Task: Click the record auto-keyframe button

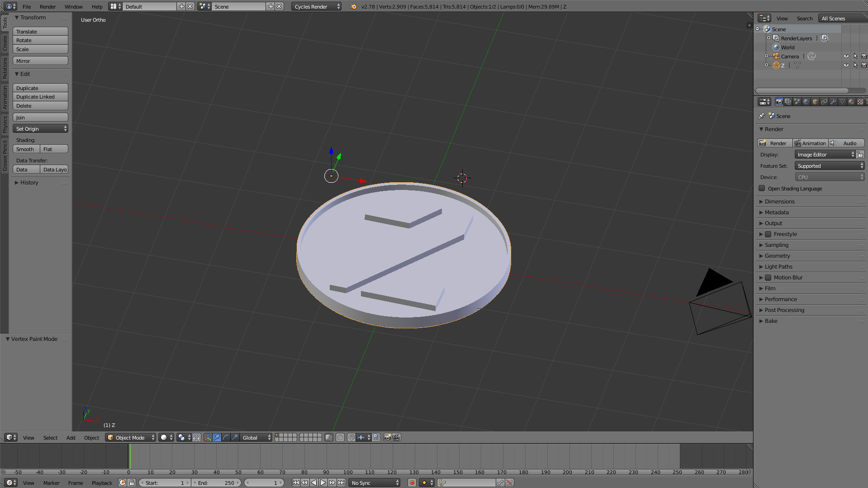Action: (412, 483)
